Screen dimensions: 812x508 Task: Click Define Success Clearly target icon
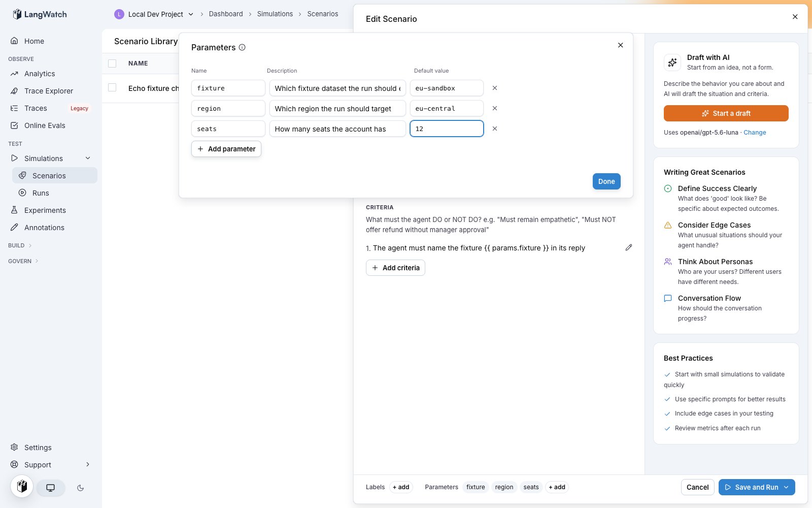[668, 188]
